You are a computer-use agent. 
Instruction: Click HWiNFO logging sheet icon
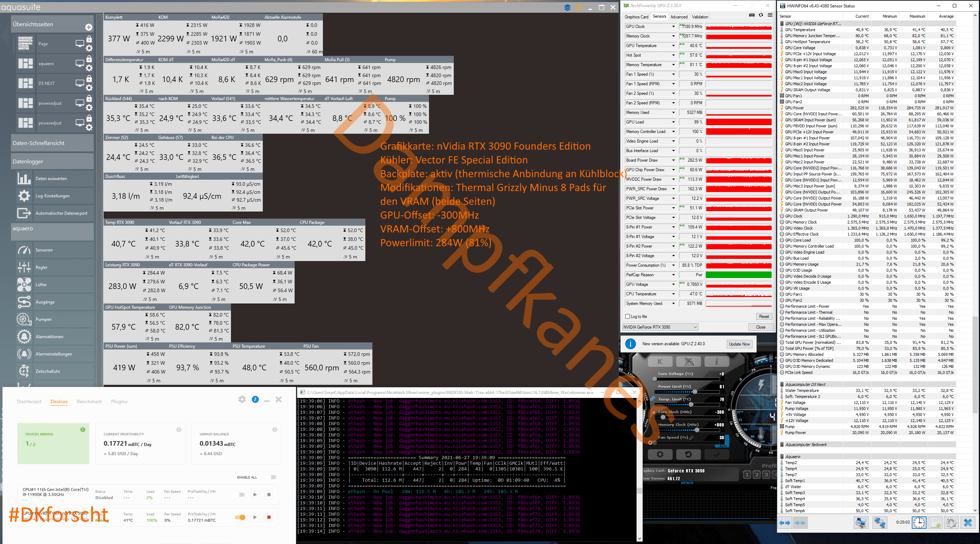935,523
